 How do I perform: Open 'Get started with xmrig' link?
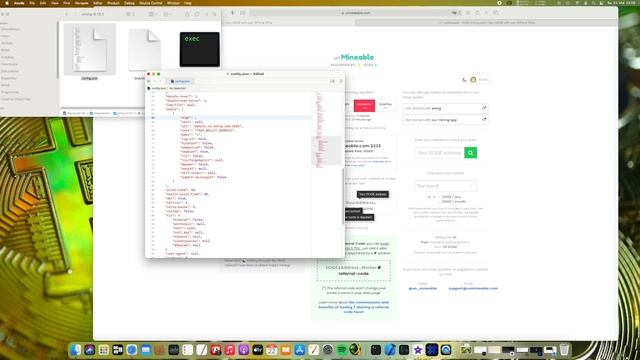point(445,108)
